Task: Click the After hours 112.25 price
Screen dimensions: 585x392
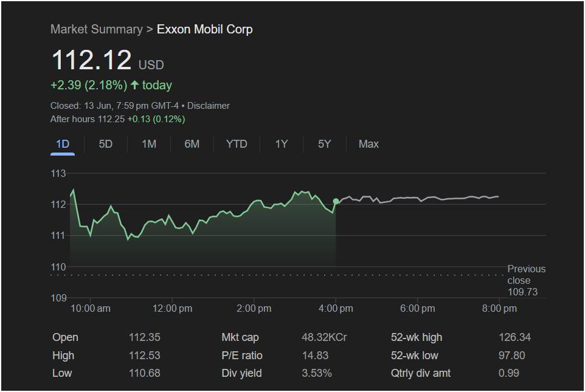Action: (111, 119)
